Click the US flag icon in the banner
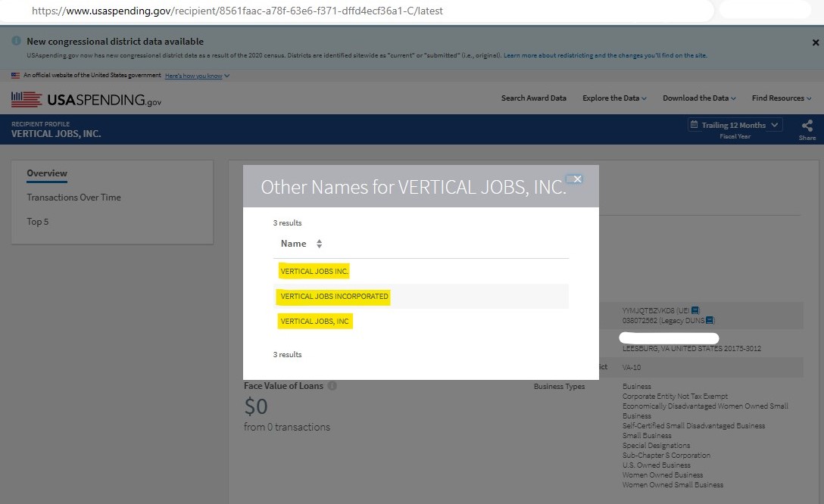824x504 pixels. tap(15, 76)
